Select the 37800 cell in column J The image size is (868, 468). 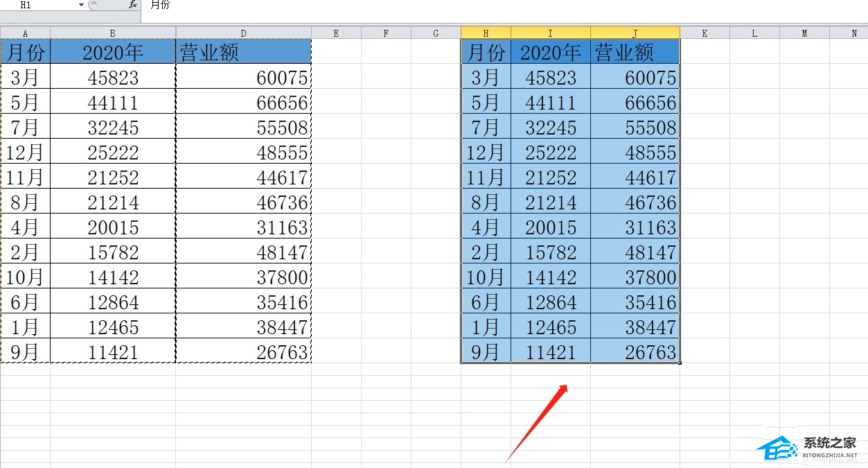pyautogui.click(x=635, y=276)
